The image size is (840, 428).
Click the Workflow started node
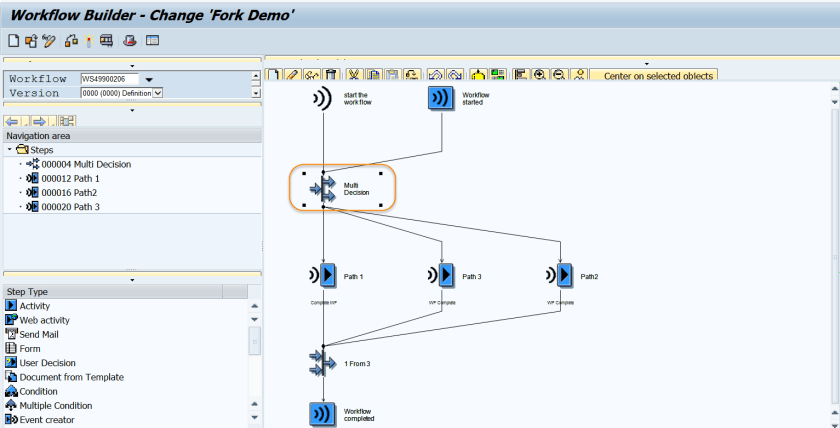(x=441, y=99)
